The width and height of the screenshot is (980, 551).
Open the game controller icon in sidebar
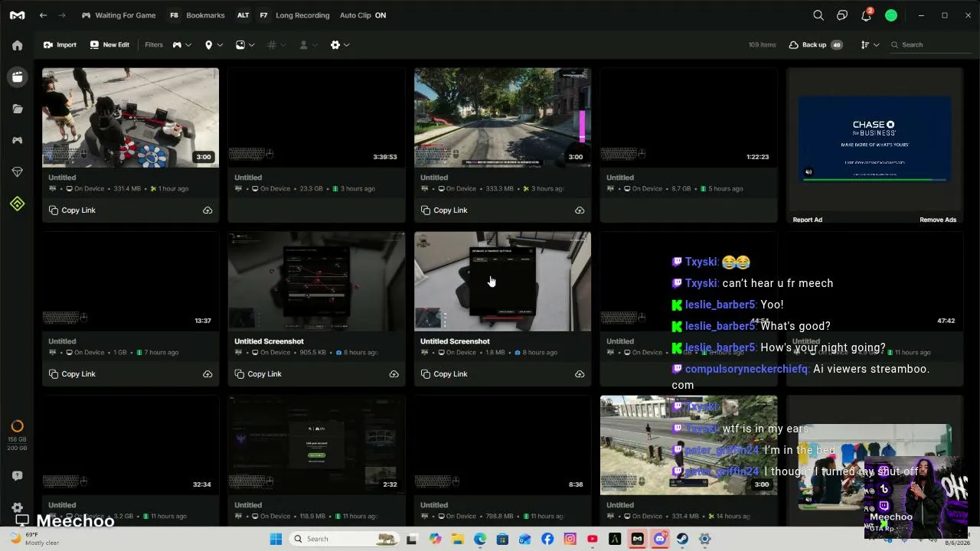18,140
